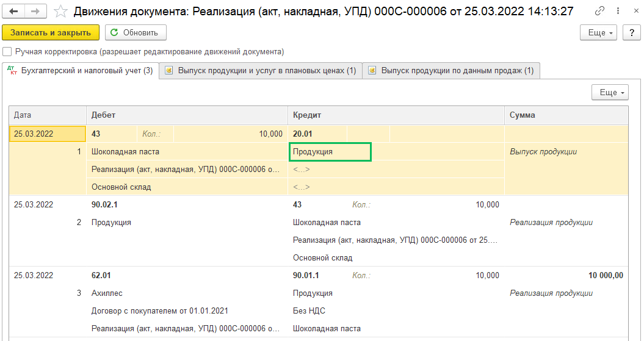This screenshot has width=644, height=341.
Task: Select date cell 25.03.2022 in row 1
Action: coord(48,134)
